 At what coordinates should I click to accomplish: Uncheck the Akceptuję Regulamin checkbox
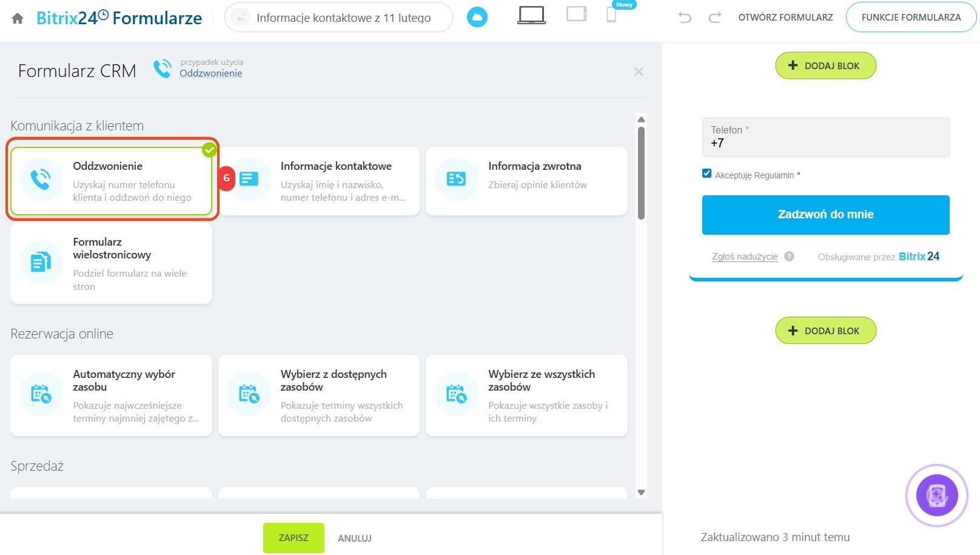tap(706, 173)
